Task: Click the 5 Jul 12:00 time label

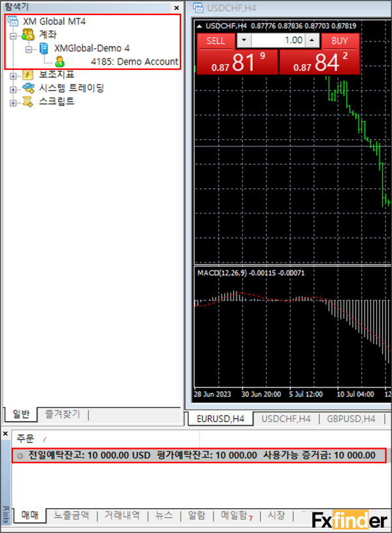Action: point(306,395)
